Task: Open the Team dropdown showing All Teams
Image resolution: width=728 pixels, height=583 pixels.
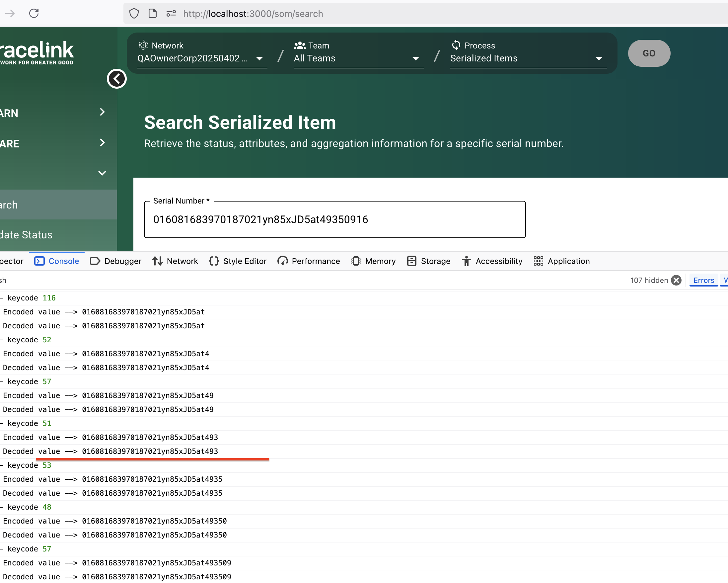Action: tap(358, 58)
